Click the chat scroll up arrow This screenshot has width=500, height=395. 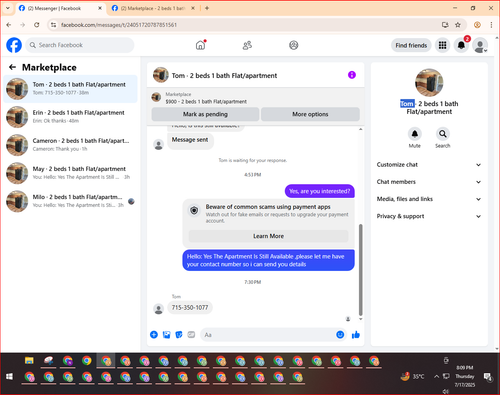tap(360, 129)
